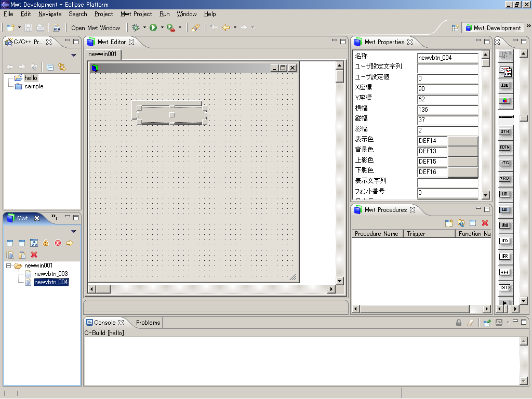Click Collapse All in C/C++ Projects
Image resolution: width=532 pixels, height=399 pixels.
[50, 67]
